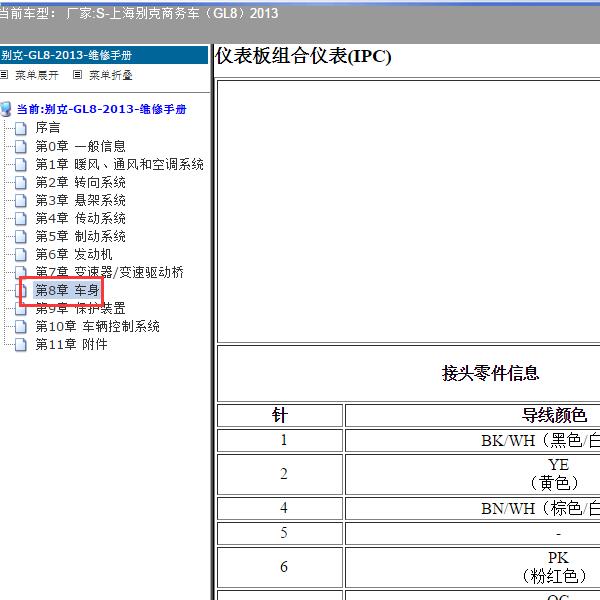Click the page icon beside 第4章 传动系统
The height and width of the screenshot is (600, 600).
[x=21, y=218]
